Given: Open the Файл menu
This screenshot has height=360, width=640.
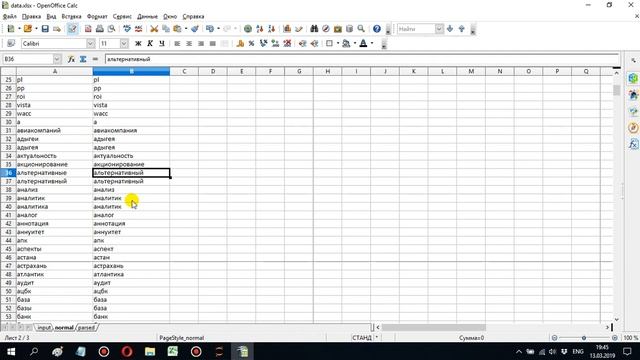Looking at the screenshot, I should [9, 17].
